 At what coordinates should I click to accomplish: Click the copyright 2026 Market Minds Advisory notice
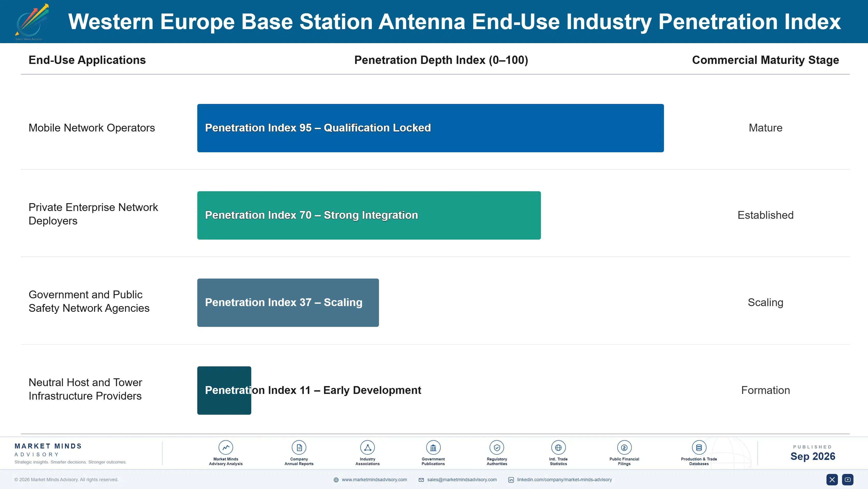tap(66, 480)
